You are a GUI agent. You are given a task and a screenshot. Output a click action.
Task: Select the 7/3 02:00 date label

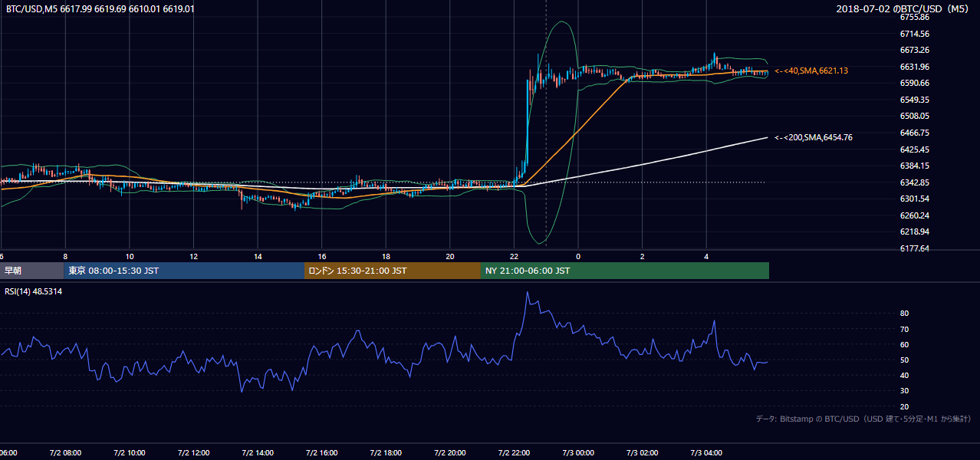(x=643, y=452)
